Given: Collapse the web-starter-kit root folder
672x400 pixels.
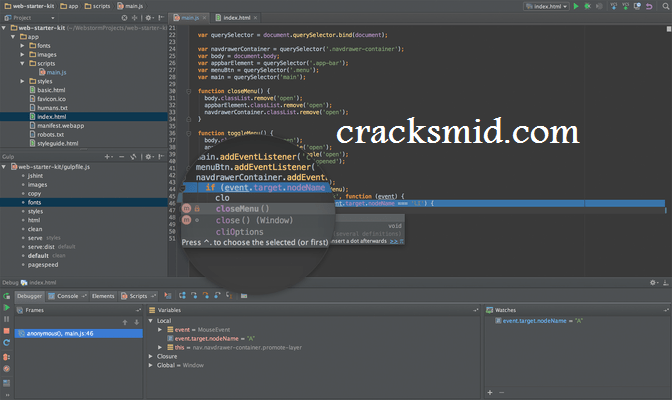Looking at the screenshot, I should tap(4, 28).
